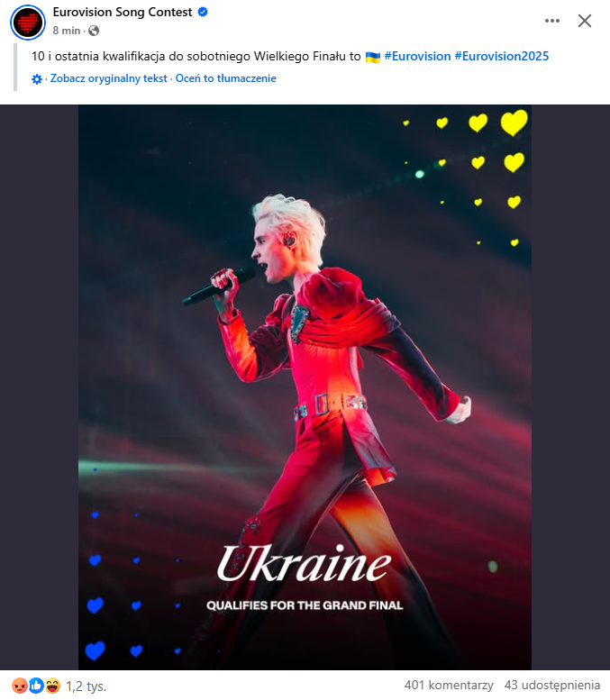Image resolution: width=610 pixels, height=700 pixels.
Task: Click the public globe audience icon
Action: 94,31
